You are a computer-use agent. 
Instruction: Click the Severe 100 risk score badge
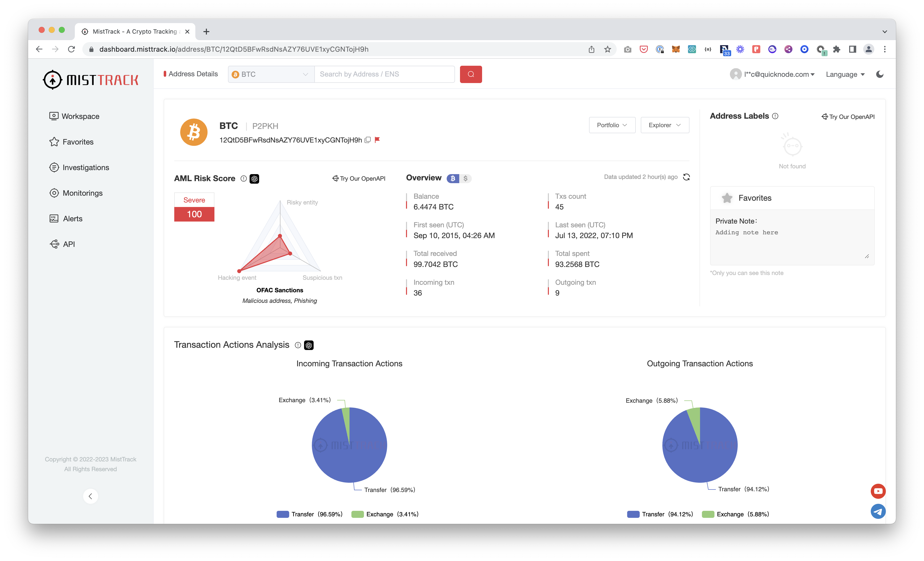[x=194, y=207]
